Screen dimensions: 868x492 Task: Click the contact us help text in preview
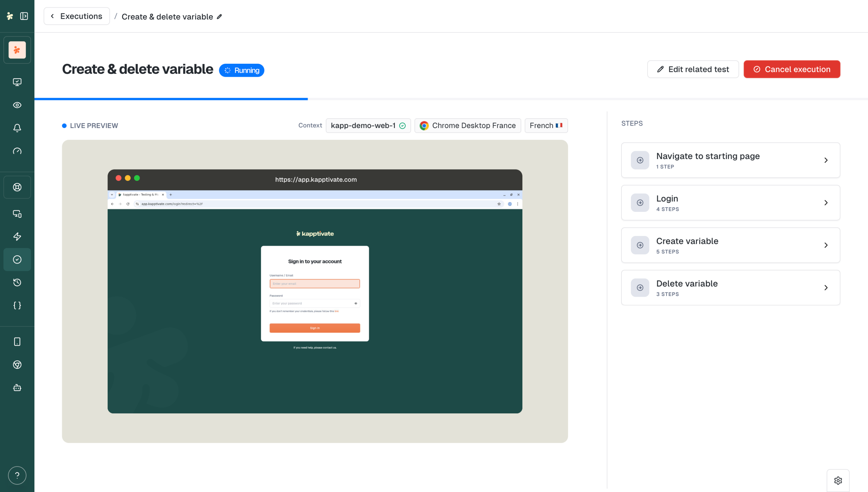[315, 348]
